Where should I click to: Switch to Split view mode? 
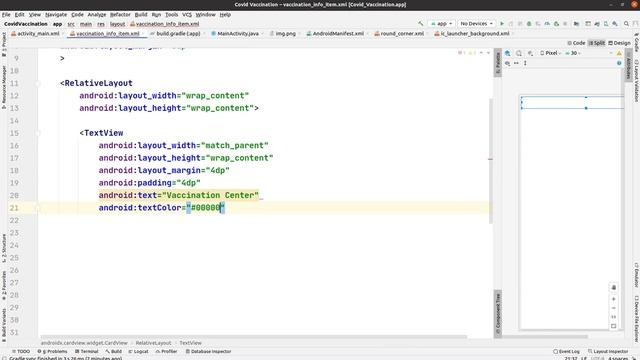pos(597,43)
